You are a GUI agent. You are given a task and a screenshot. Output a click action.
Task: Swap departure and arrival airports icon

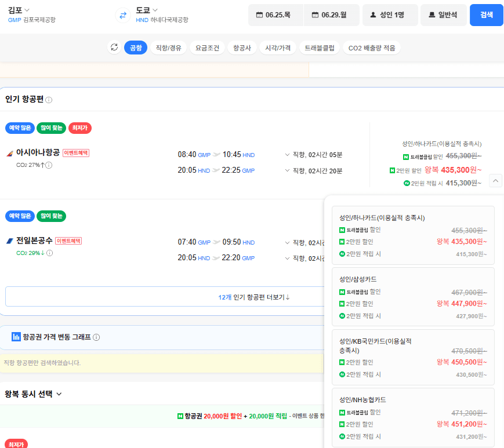123,15
